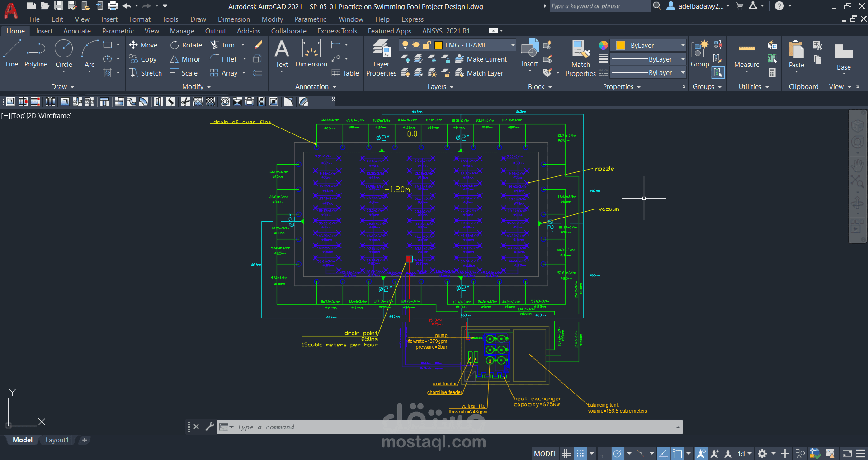Switch to the Featured Apps tab
868x460 pixels.
click(389, 31)
